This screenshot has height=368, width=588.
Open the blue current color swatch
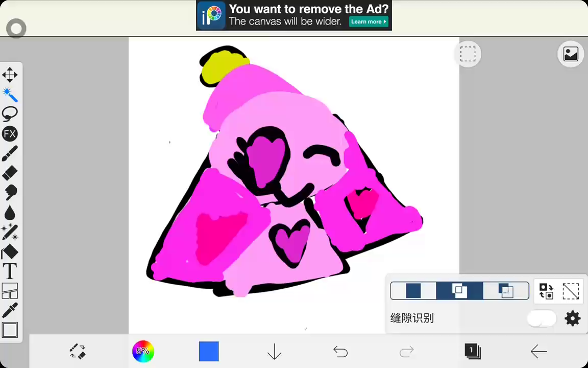[x=209, y=351]
